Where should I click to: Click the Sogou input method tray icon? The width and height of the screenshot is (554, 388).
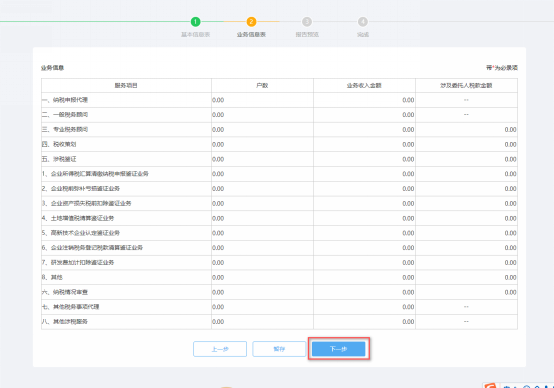click(x=490, y=386)
